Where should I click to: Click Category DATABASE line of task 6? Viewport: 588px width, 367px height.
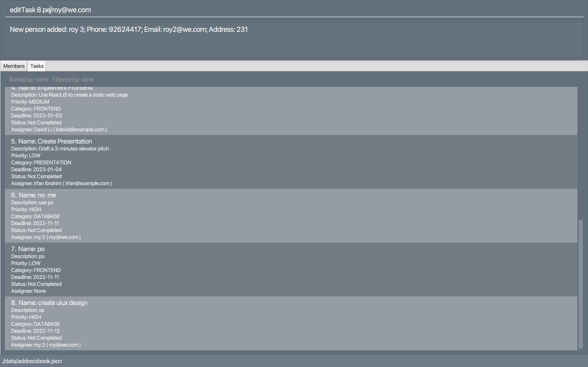pos(35,217)
